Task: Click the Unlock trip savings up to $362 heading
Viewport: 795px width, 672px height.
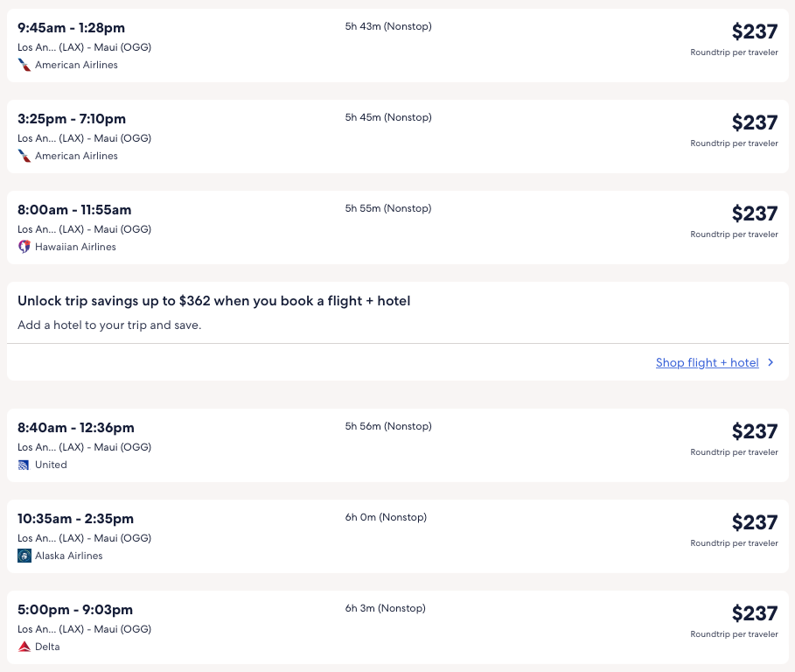Action: [213, 301]
